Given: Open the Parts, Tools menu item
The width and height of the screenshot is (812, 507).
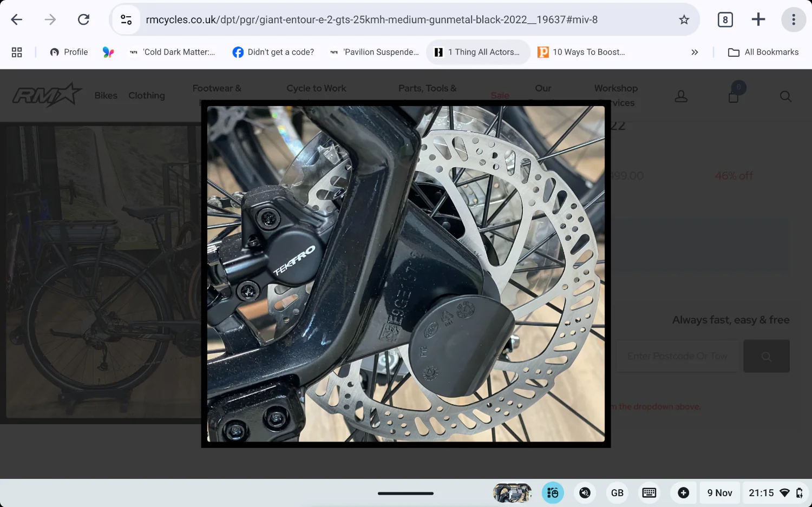Looking at the screenshot, I should coord(428,88).
